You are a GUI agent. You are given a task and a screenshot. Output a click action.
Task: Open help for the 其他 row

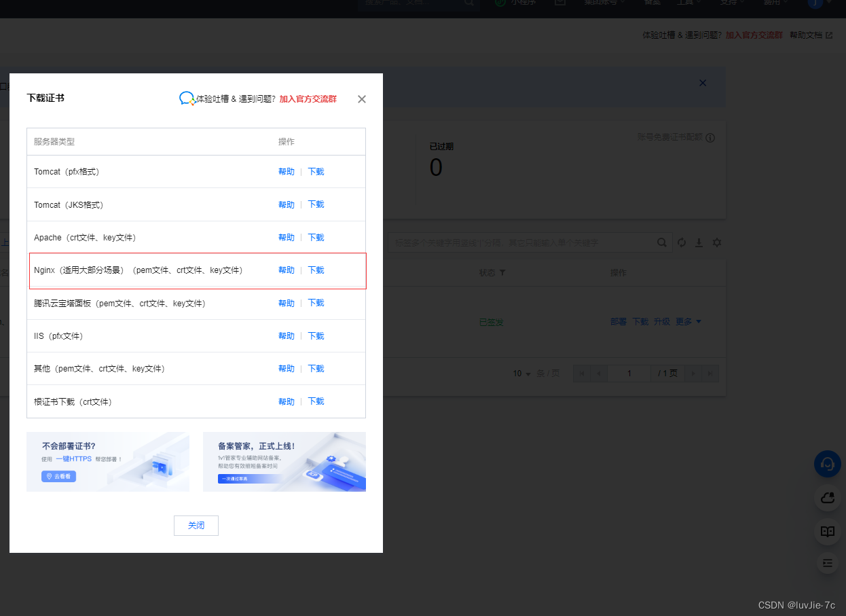click(287, 369)
